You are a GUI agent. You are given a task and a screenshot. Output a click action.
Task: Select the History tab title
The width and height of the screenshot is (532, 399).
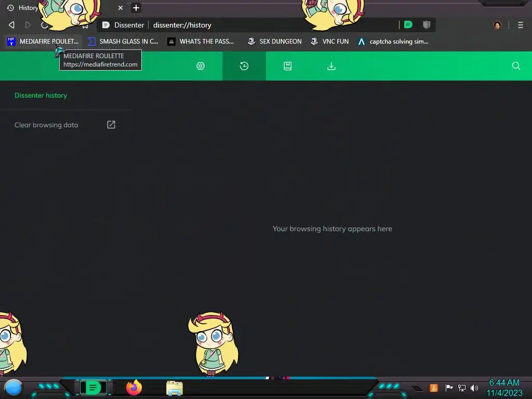(28, 8)
